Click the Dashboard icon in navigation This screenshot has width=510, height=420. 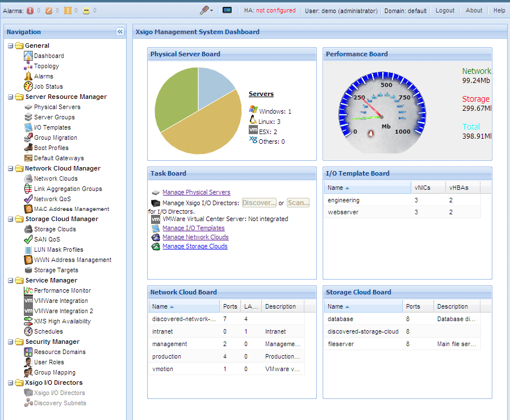coord(28,56)
